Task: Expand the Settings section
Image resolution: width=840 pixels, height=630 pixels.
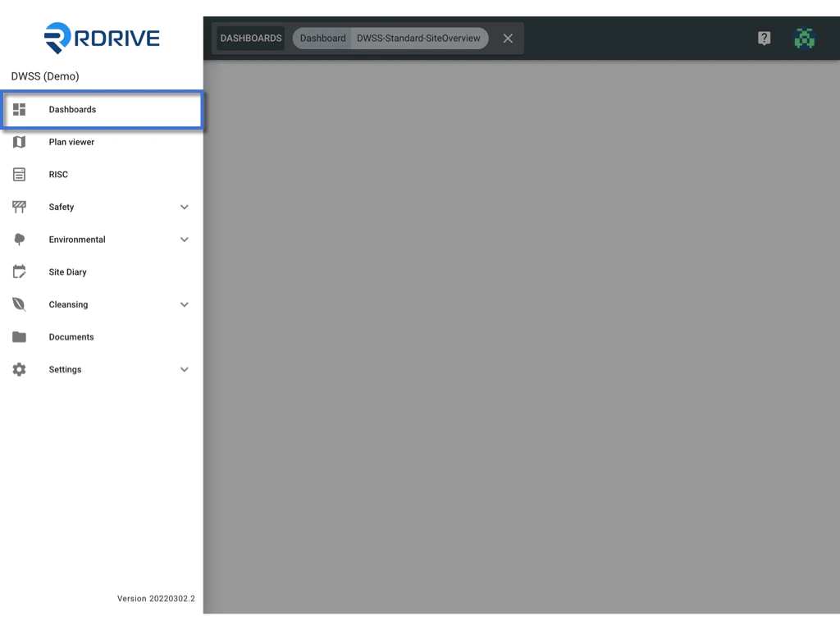Action: [184, 369]
